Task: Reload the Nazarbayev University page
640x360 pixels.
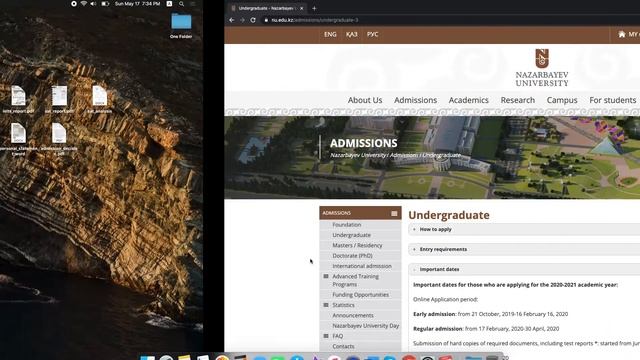Action: coord(253,20)
